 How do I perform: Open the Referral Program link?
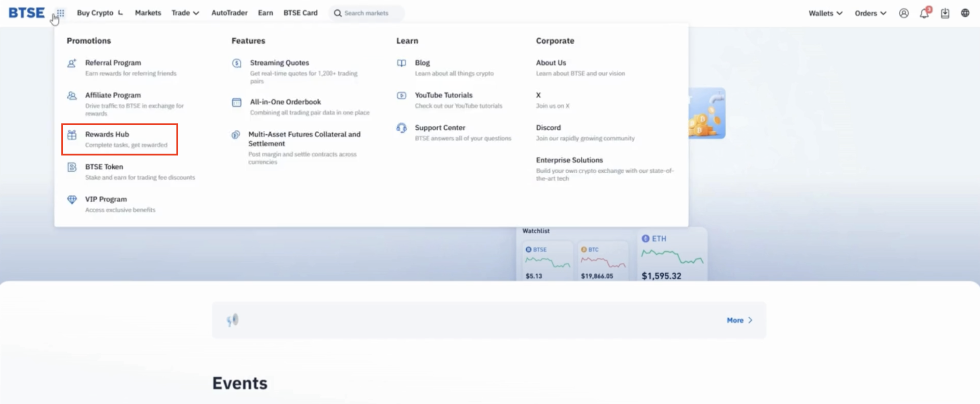[113, 63]
